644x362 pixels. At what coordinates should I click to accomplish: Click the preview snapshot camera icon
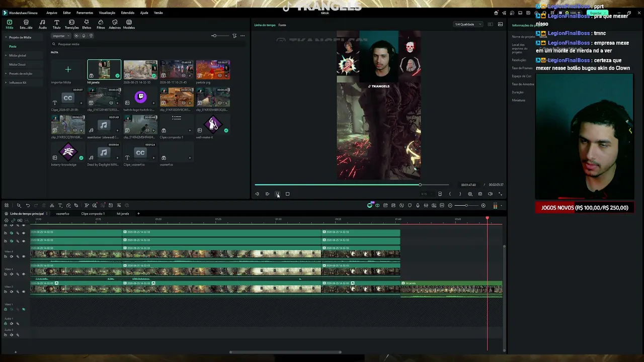tap(480, 194)
